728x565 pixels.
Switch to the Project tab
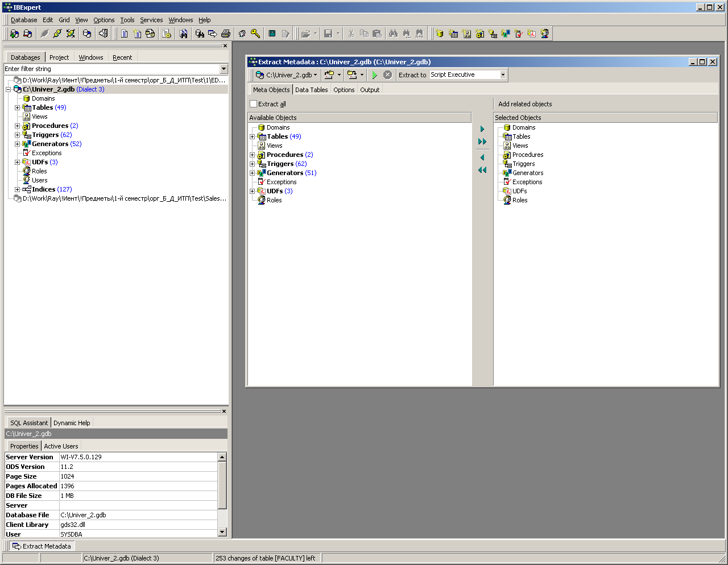pos(59,57)
